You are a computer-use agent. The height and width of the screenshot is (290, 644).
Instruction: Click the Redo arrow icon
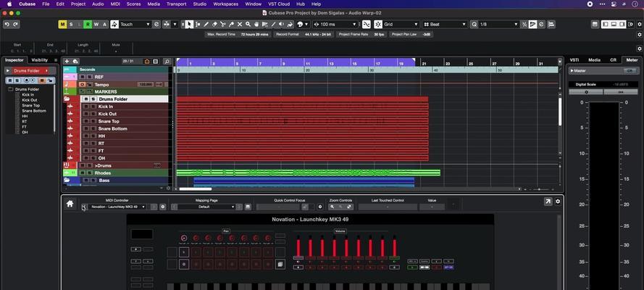pyautogui.click(x=16, y=24)
